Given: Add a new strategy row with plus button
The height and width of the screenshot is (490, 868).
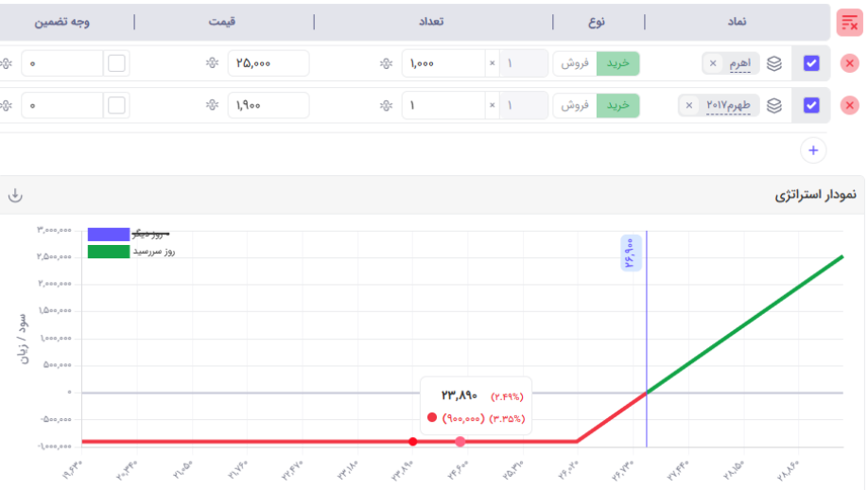Looking at the screenshot, I should point(813,149).
